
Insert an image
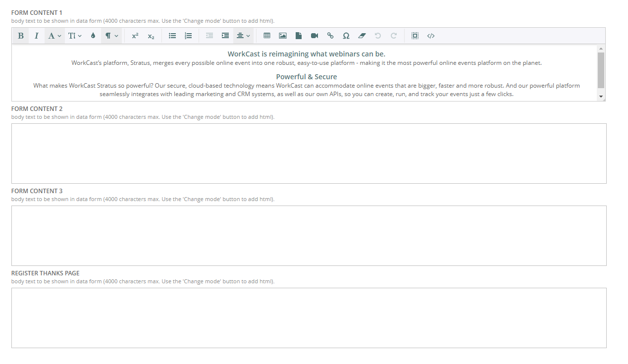tap(283, 36)
